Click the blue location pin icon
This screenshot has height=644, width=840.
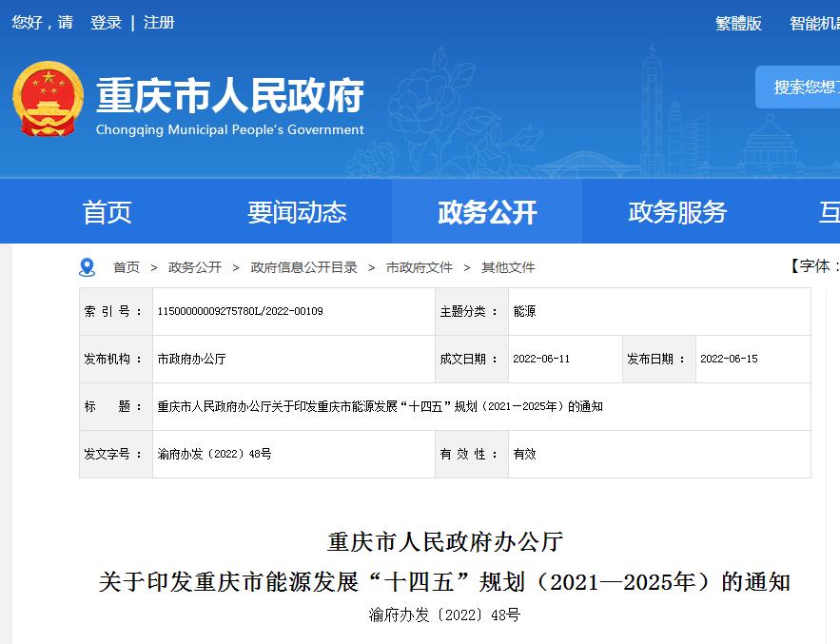point(88,267)
